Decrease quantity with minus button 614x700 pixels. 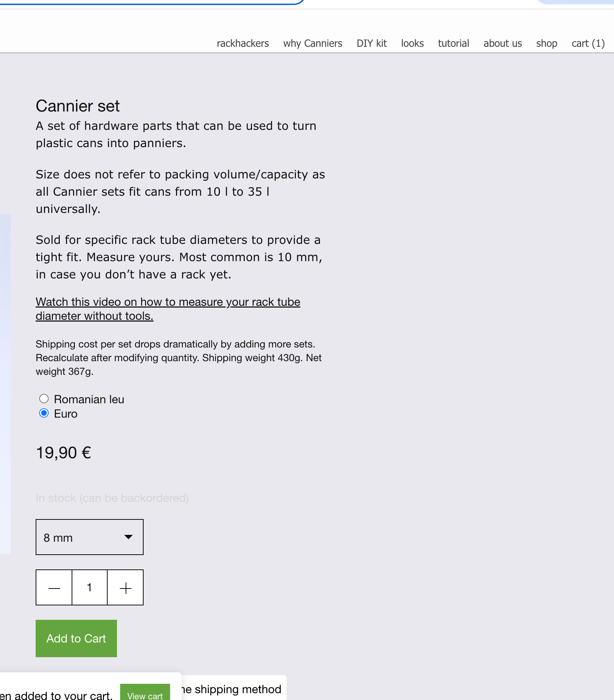54,587
